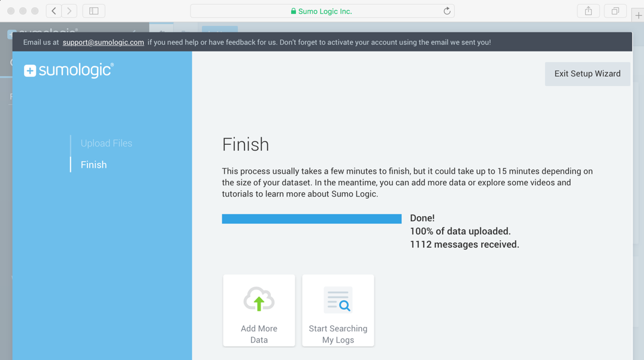The image size is (644, 360).
Task: Click the 'Done!' status label
Action: 422,218
